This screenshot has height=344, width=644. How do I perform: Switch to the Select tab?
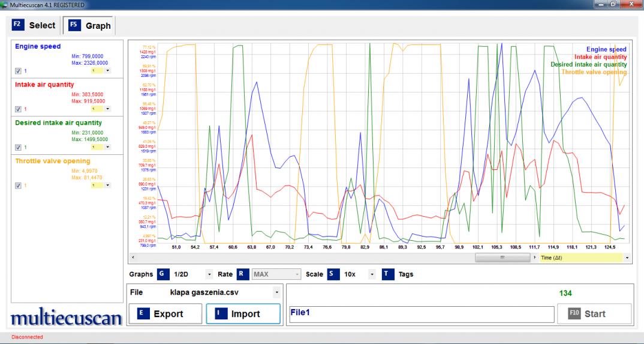coord(34,25)
